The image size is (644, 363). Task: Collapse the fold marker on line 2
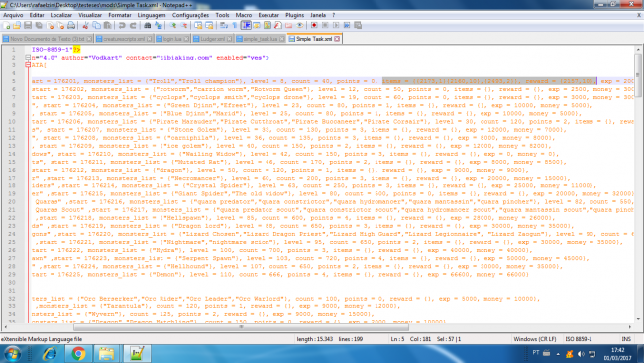[x=28, y=58]
